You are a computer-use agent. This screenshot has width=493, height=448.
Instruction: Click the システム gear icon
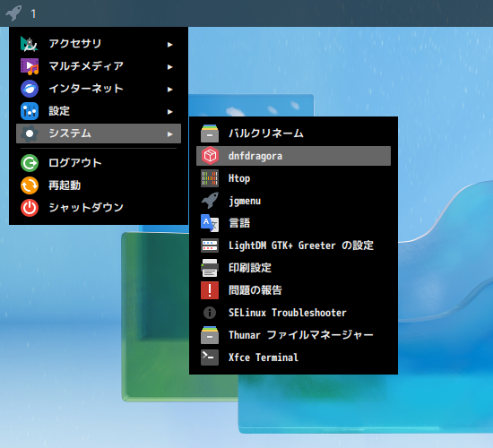pyautogui.click(x=30, y=134)
